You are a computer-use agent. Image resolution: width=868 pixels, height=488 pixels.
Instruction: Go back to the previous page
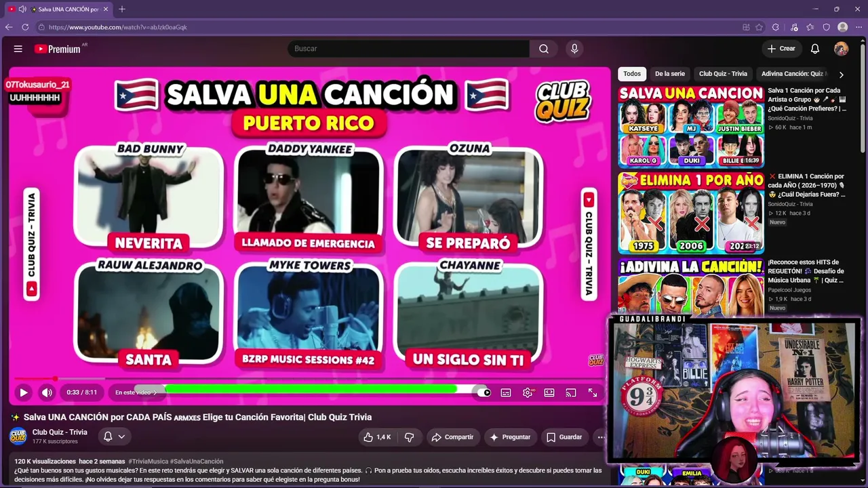(9, 27)
